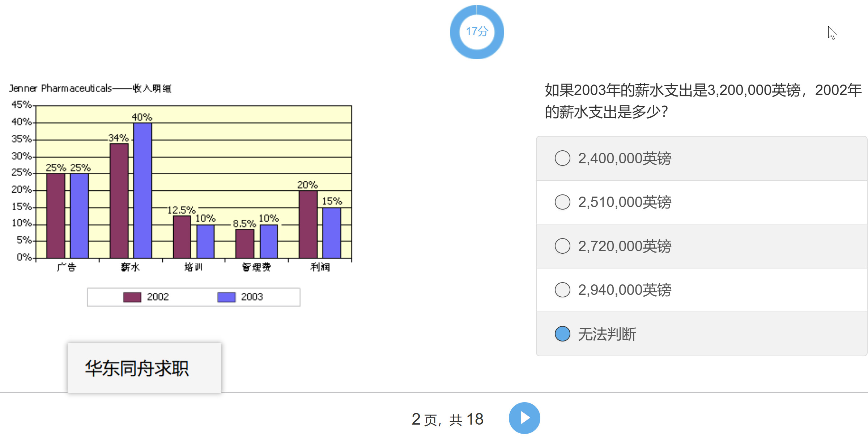Select the 2,400,000英镑 radio option

[562, 158]
